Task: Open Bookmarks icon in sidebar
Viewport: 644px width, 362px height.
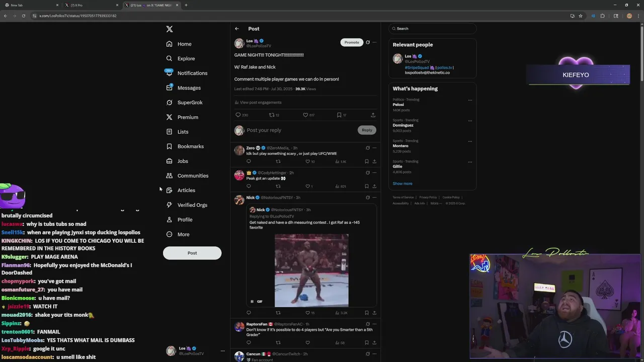Action: tap(169, 146)
